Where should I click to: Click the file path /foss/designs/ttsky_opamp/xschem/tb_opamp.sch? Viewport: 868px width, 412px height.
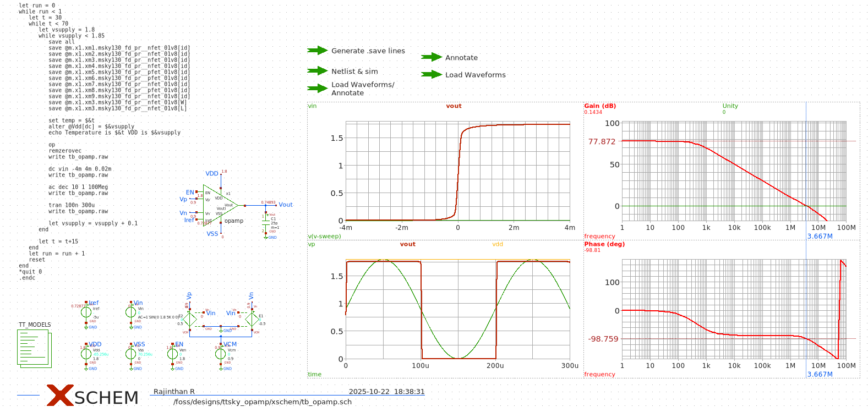263,402
